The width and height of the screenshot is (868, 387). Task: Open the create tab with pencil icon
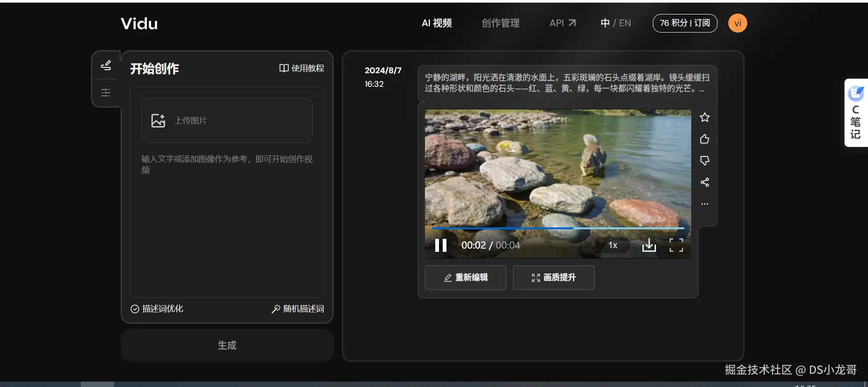106,66
